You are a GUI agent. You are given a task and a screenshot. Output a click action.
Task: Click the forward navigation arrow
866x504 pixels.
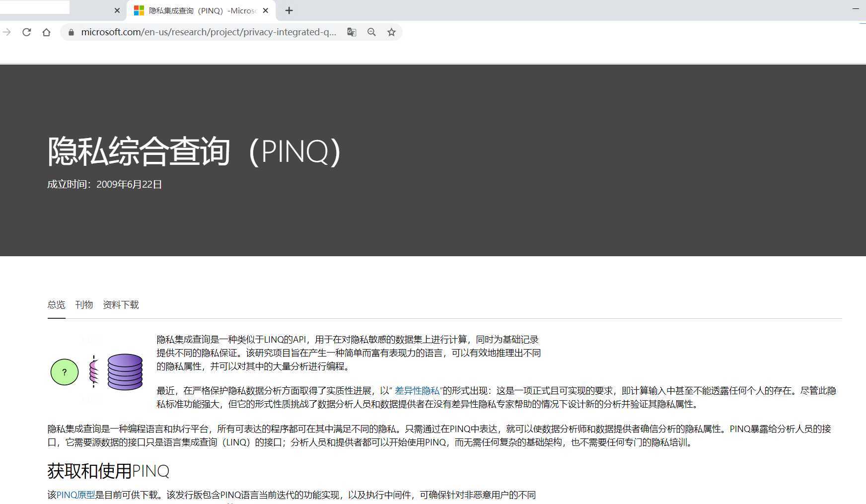(x=6, y=32)
